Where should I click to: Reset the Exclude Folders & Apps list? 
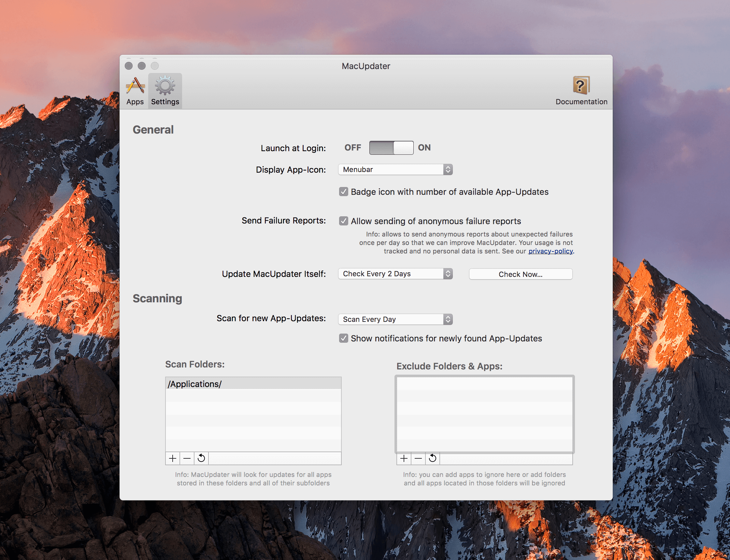pos(433,458)
